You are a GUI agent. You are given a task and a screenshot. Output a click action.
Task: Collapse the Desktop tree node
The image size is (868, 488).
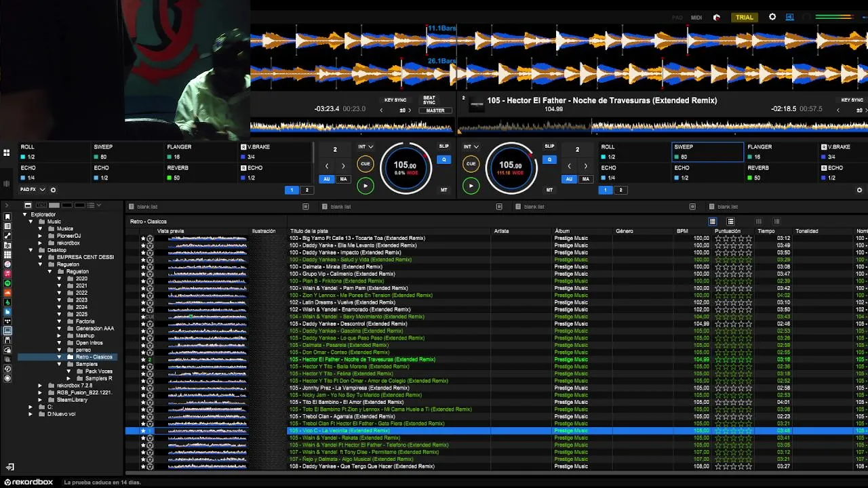31,250
